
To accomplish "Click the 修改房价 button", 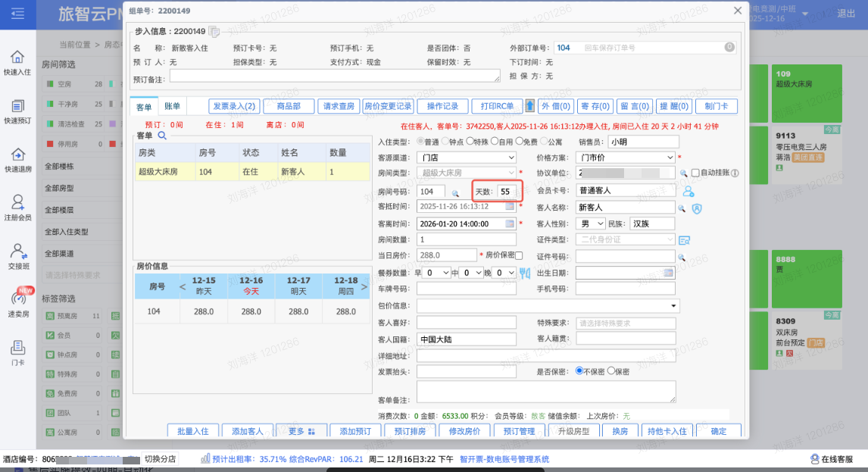I will 464,431.
